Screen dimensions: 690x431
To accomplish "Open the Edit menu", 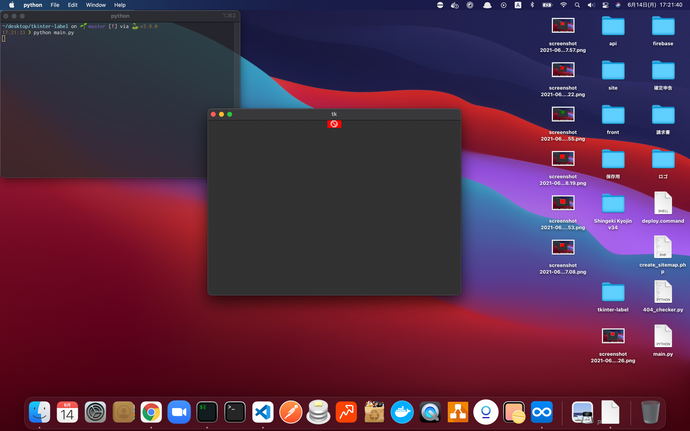I will 73,5.
